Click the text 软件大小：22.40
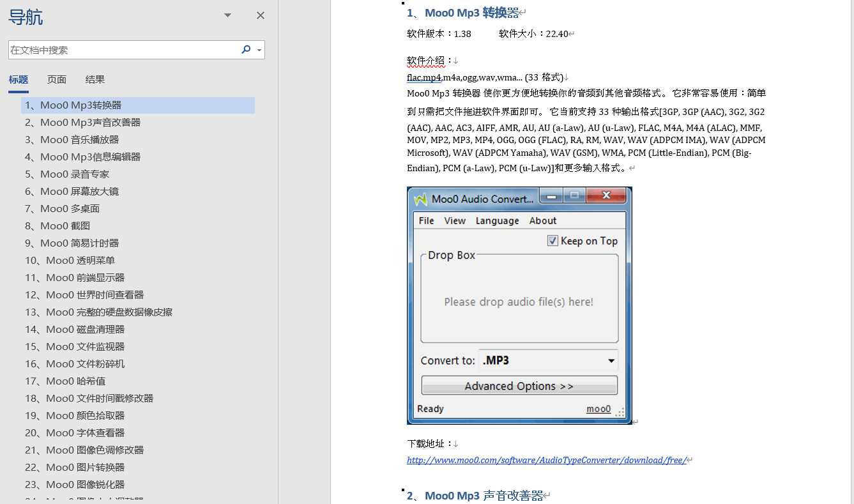 533,34
